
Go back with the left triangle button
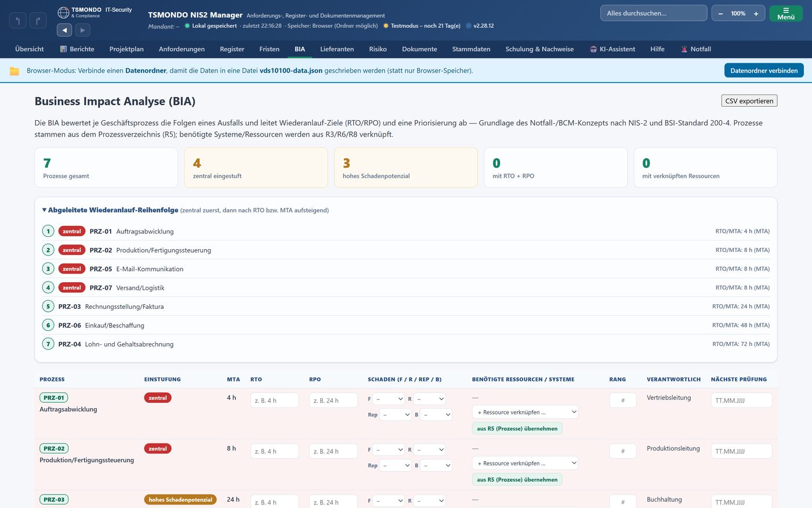point(64,30)
